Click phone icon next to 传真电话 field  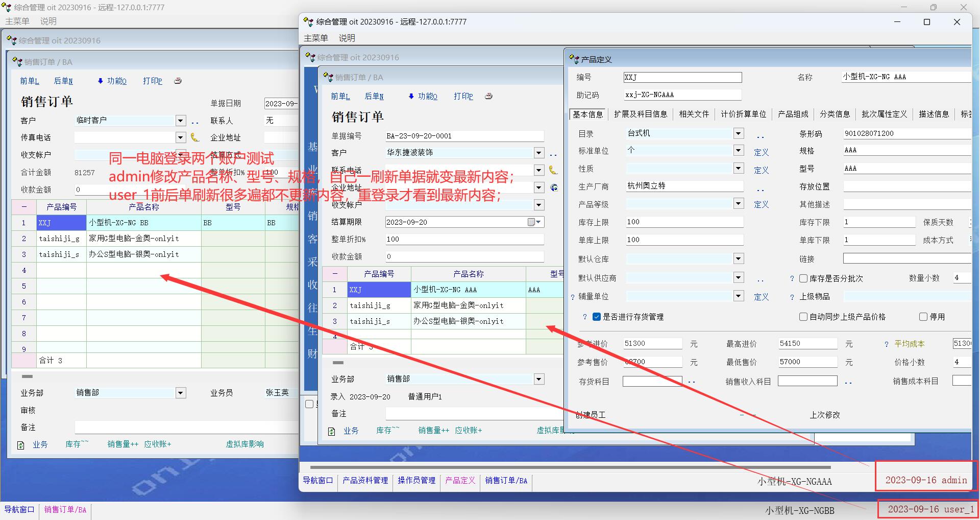coord(195,137)
